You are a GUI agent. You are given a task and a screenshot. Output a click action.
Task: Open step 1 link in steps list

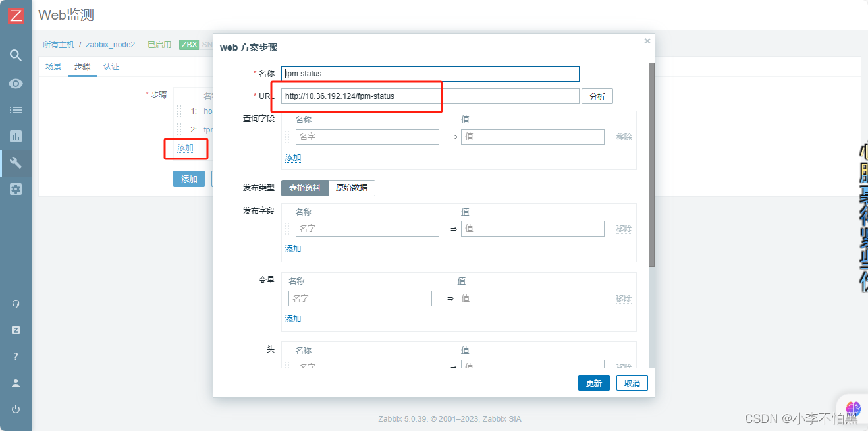[208, 111]
